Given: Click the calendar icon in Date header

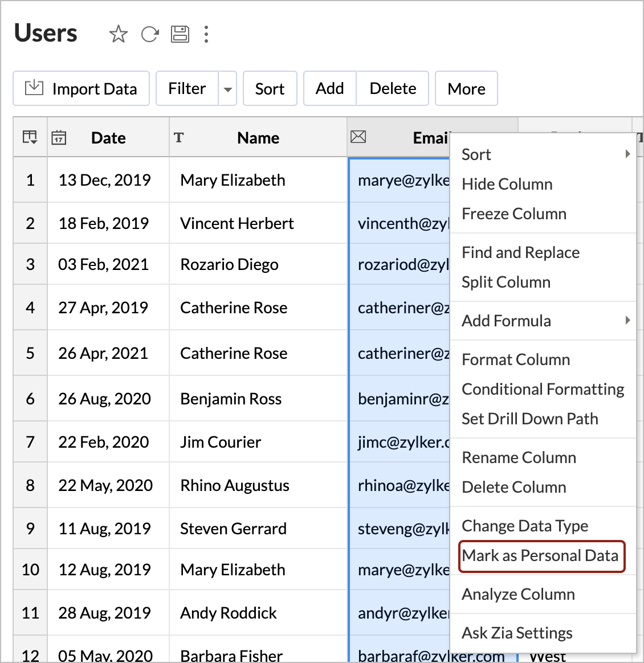Looking at the screenshot, I should (x=59, y=137).
